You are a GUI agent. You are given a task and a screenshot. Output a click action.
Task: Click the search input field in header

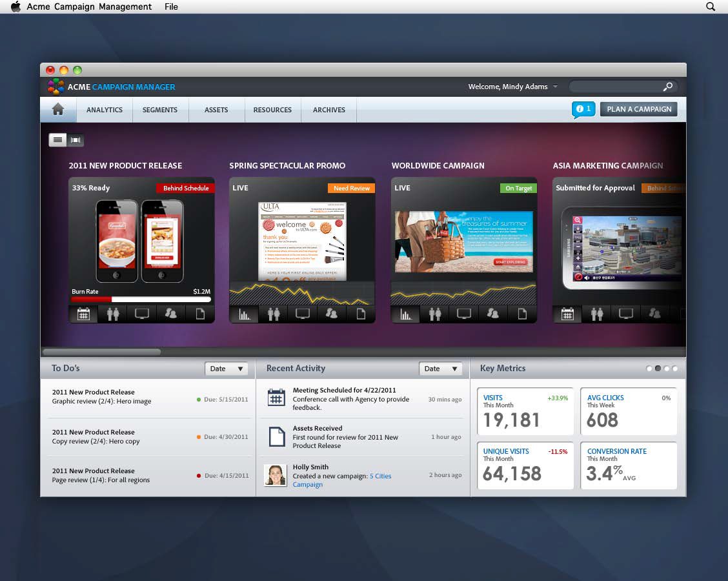pos(623,87)
